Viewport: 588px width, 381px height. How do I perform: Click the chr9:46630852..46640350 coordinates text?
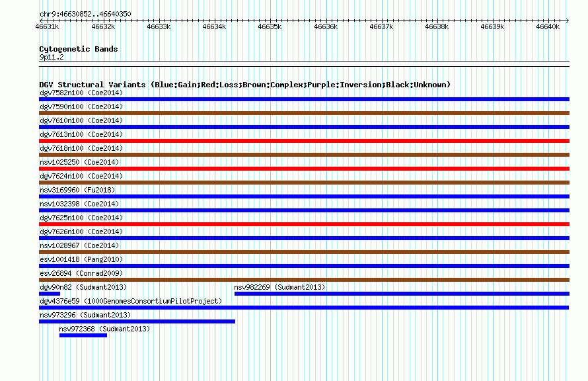point(85,14)
